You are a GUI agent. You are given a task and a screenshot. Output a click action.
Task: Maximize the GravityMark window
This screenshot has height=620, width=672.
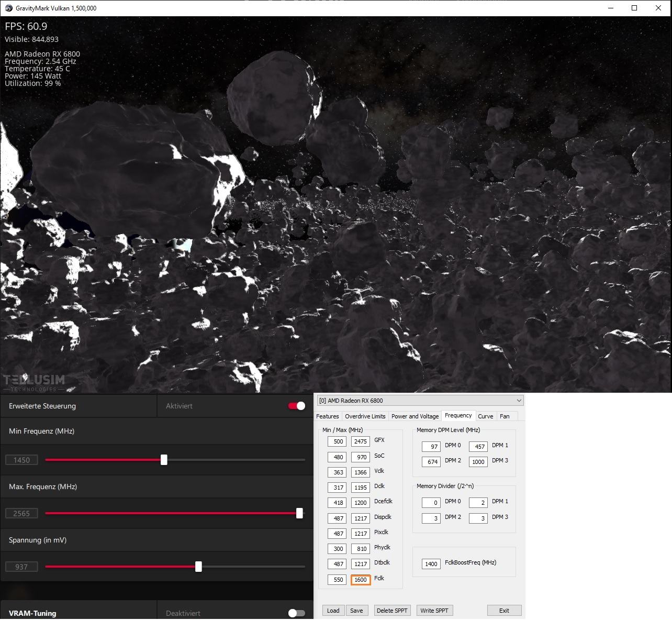634,8
